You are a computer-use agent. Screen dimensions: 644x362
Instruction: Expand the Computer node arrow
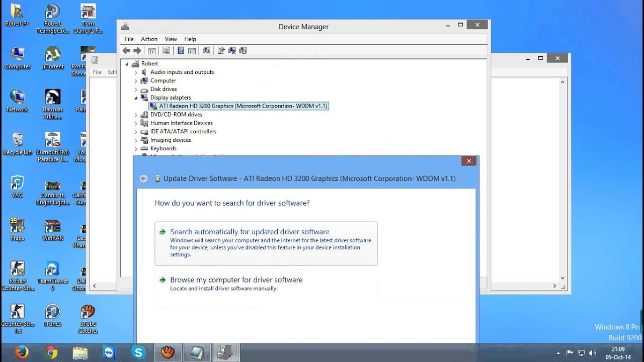(x=136, y=81)
